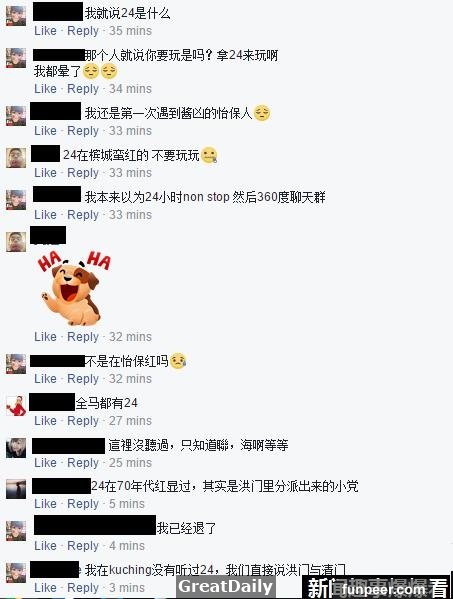
Task: Click the GreatDaily watermark logo
Action: pyautogui.click(x=226, y=586)
